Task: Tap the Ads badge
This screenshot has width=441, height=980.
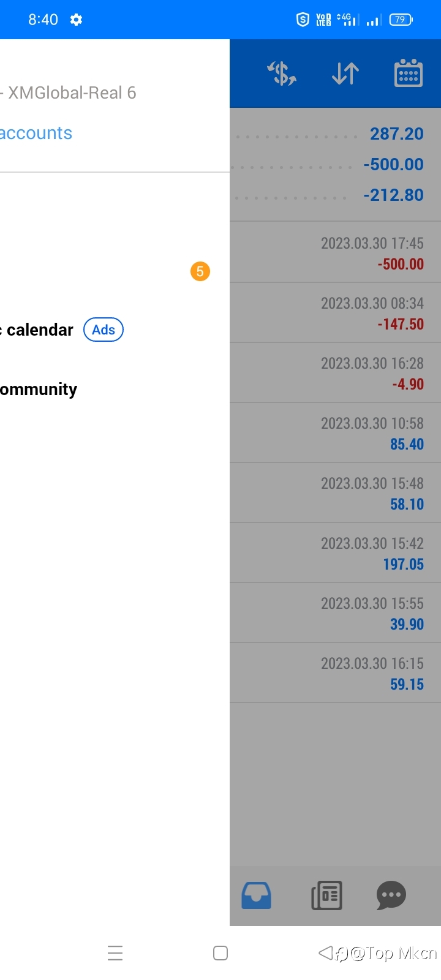Action: tap(104, 330)
